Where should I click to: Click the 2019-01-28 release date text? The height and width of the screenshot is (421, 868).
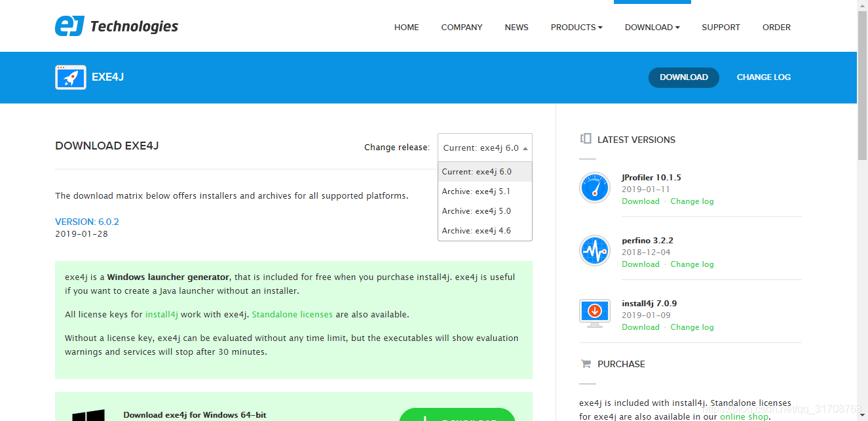[82, 233]
